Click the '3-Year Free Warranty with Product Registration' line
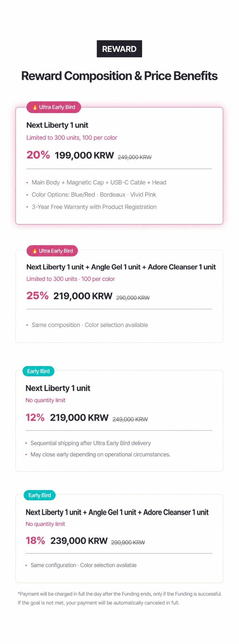239x644 pixels. [94, 207]
